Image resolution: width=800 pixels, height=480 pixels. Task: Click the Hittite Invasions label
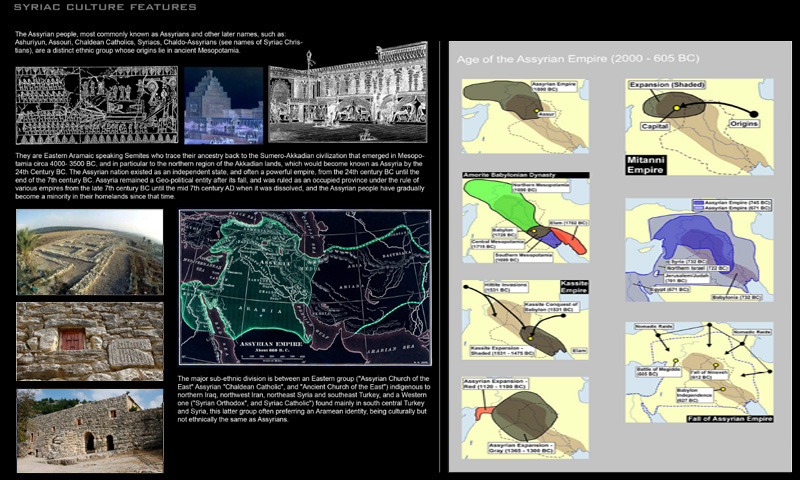pyautogui.click(x=505, y=287)
